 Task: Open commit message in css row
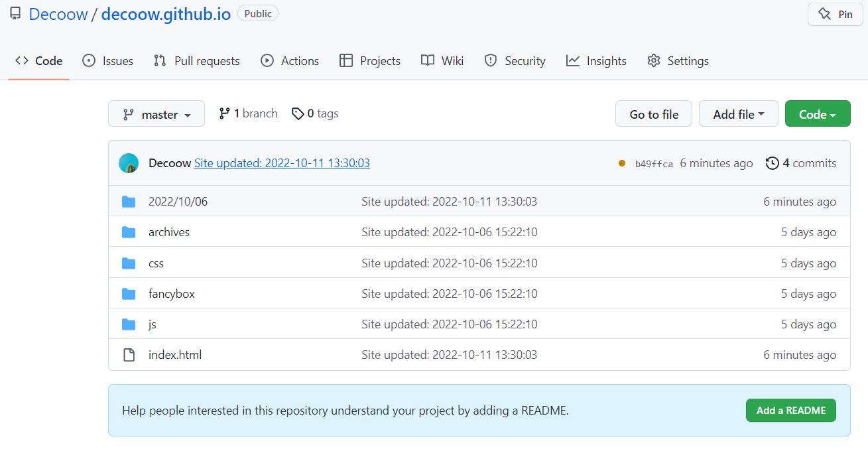tap(449, 263)
